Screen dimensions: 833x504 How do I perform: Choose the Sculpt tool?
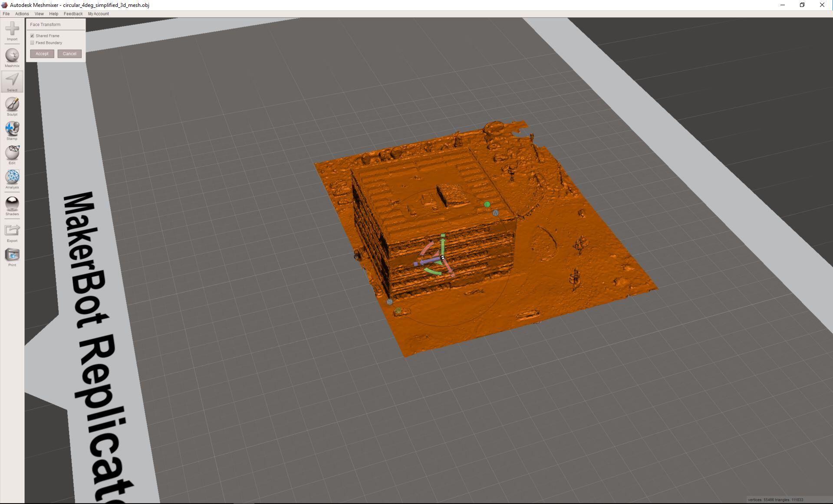(12, 105)
